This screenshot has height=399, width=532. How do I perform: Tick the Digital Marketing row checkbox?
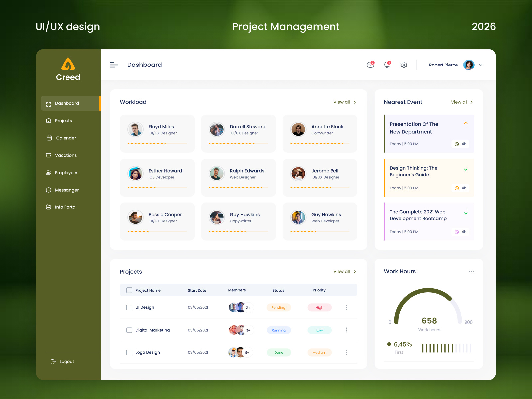tap(129, 330)
